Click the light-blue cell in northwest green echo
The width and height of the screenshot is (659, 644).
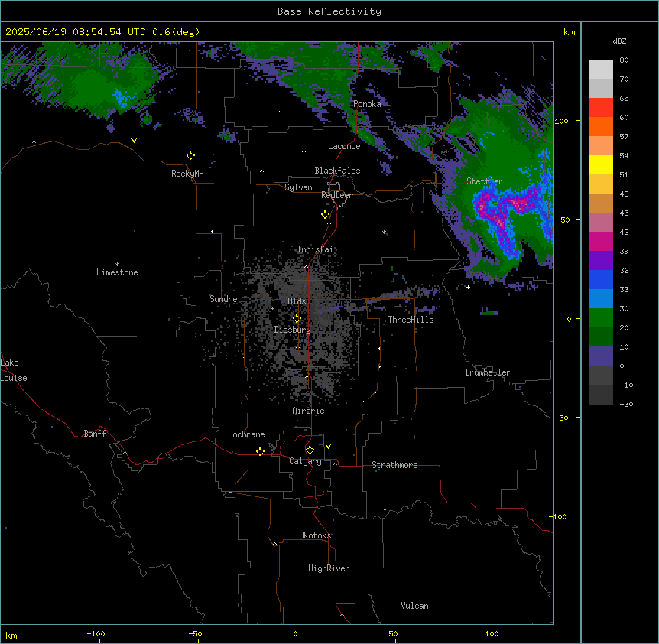[x=122, y=98]
